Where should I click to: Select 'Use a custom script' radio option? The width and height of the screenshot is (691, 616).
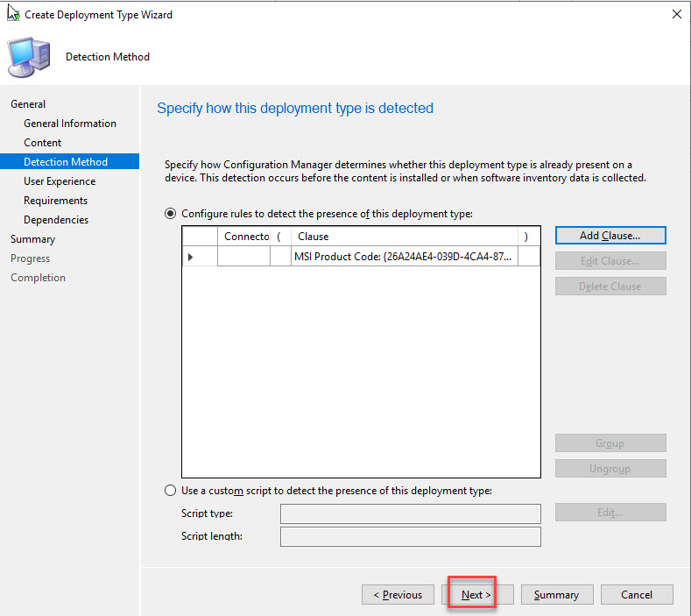pos(170,491)
